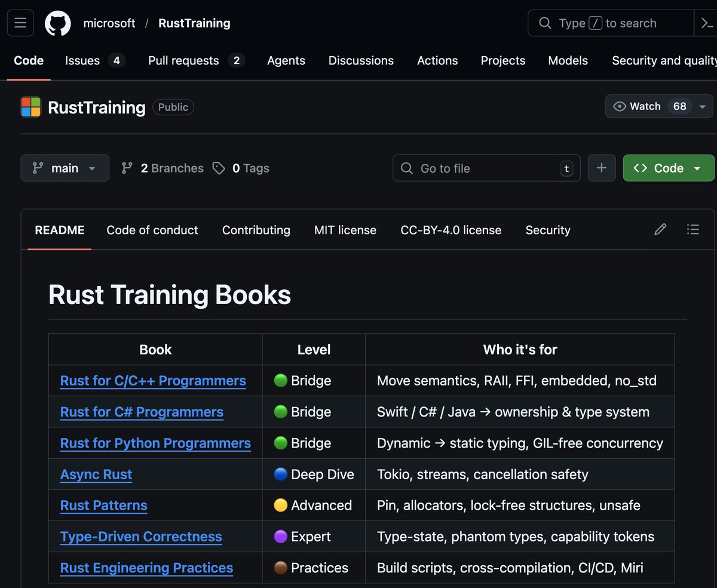Click the 'Practices' level cell
Viewport: 717px width, 588px height.
click(x=314, y=568)
